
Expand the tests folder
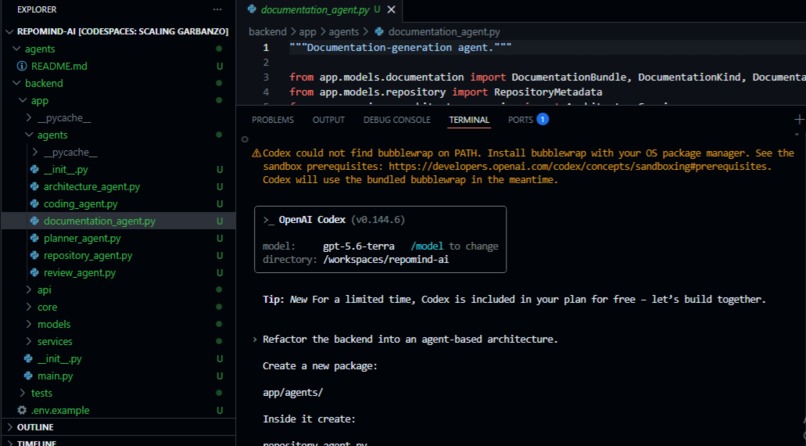point(23,393)
